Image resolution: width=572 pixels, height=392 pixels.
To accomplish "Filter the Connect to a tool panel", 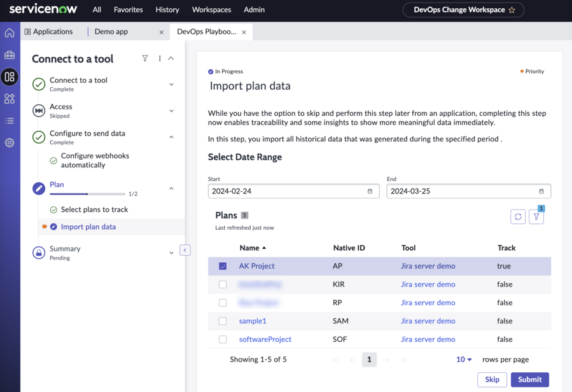I will (145, 59).
